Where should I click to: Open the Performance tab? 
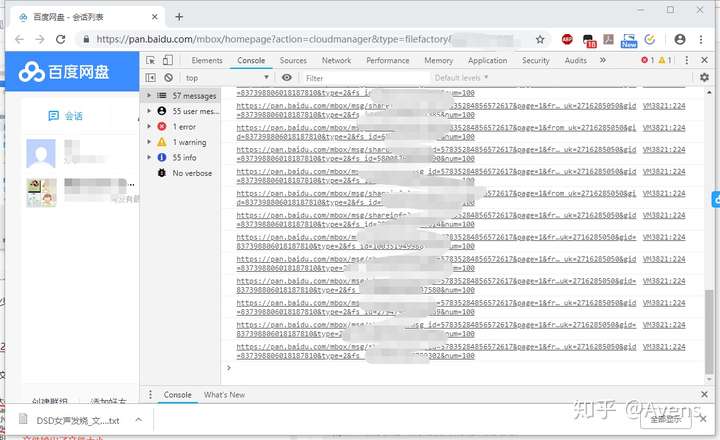[x=388, y=60]
